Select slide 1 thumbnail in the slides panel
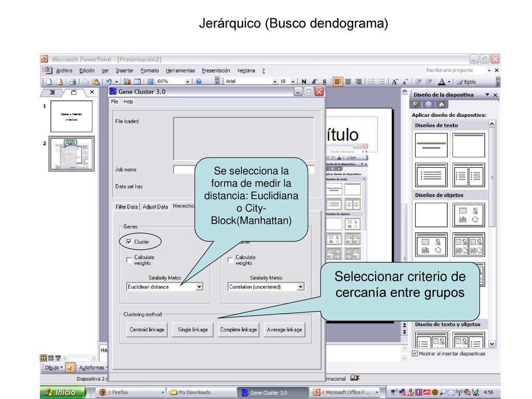This screenshot has height=399, width=532. 71,116
